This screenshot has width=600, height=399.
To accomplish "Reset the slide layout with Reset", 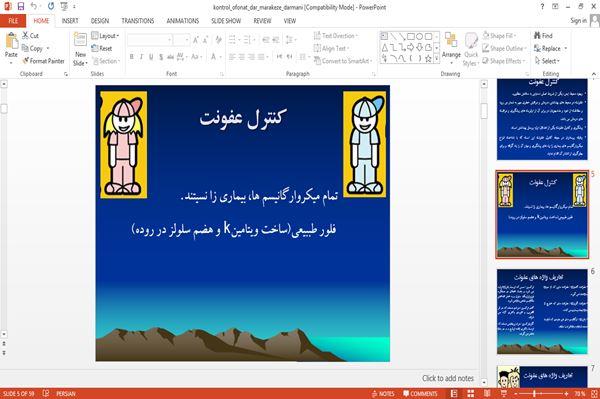I will [x=102, y=48].
